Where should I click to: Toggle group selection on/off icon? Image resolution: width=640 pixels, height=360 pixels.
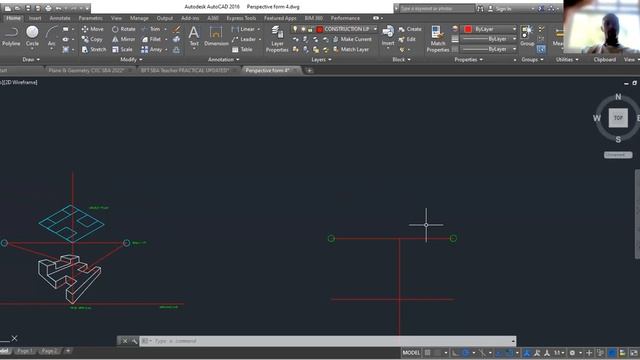541,49
